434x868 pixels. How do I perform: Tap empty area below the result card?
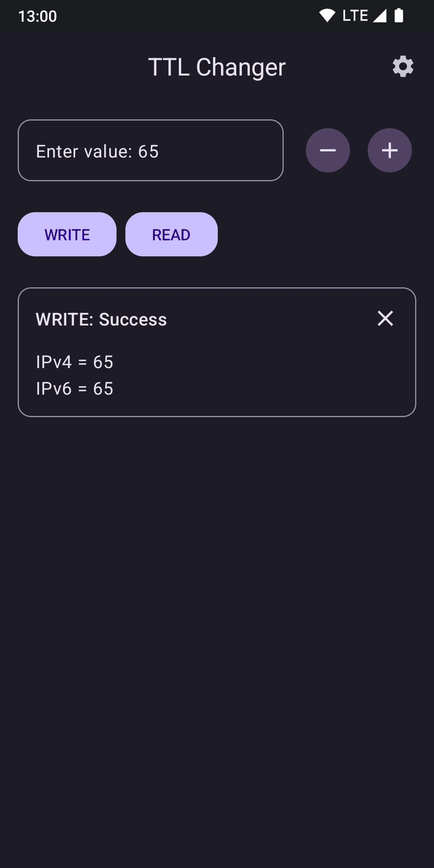point(217,612)
